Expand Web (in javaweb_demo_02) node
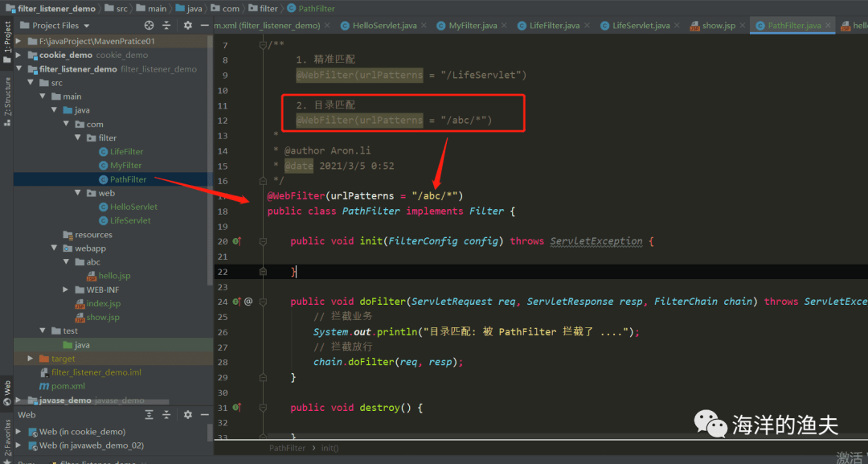 tap(18, 446)
